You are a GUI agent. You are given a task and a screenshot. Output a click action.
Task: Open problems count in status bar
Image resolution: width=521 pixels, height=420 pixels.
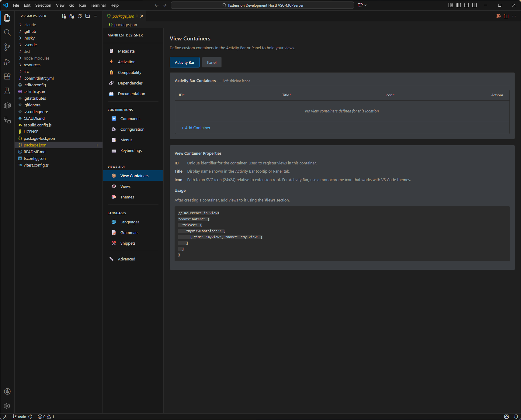[x=46, y=417]
